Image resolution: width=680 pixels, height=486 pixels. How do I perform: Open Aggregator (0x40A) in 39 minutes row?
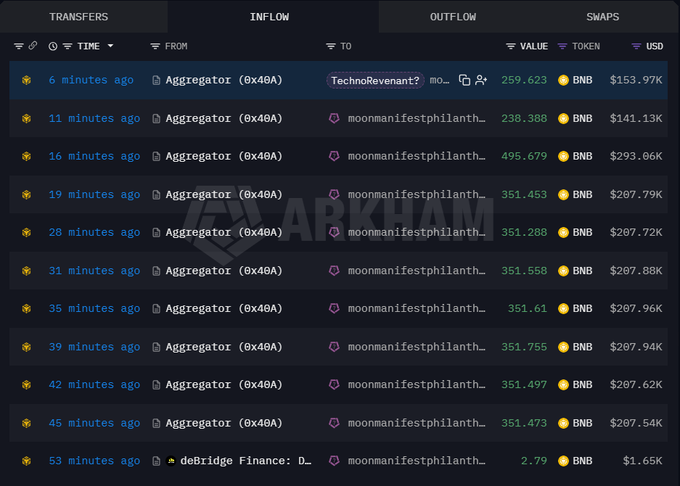click(224, 347)
